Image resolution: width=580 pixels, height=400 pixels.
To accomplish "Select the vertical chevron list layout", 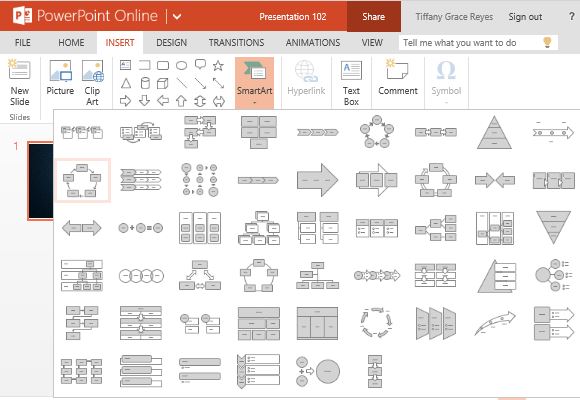I will tap(258, 371).
